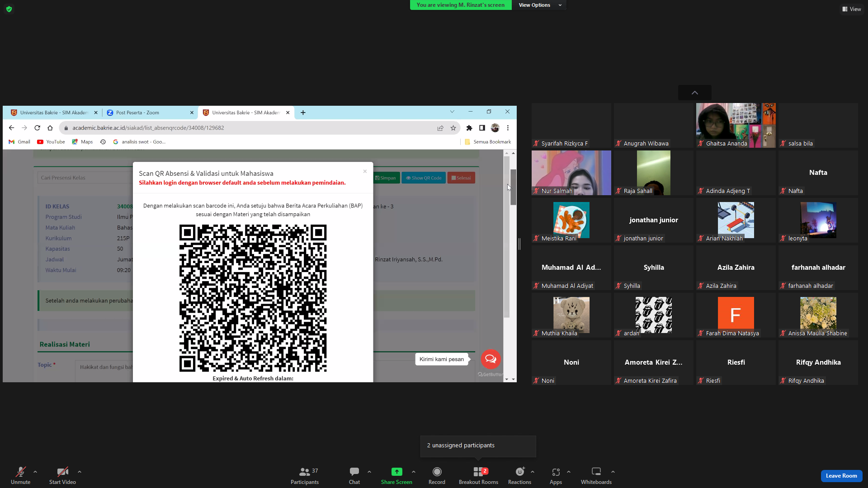Open the red chat bubble widget
868x488 pixels.
(x=491, y=359)
